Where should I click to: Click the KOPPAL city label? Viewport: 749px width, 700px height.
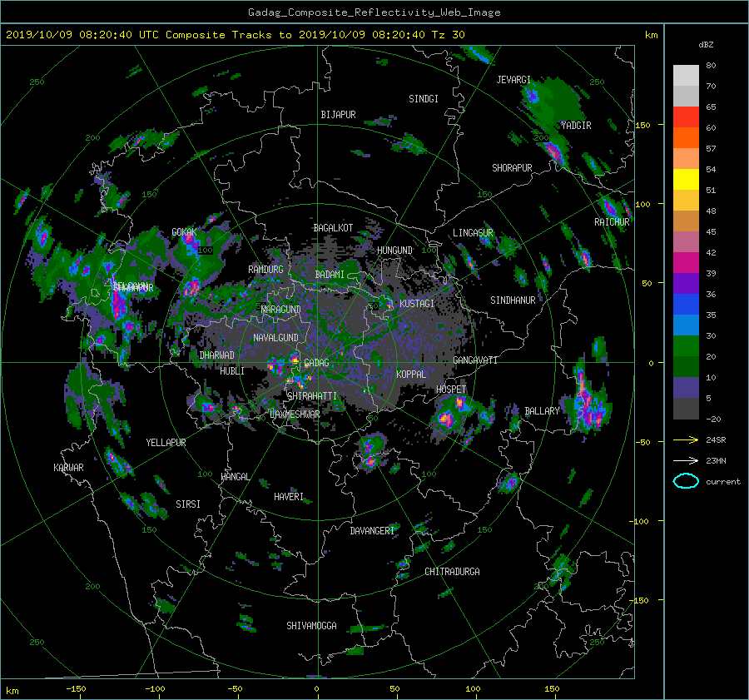pyautogui.click(x=411, y=374)
